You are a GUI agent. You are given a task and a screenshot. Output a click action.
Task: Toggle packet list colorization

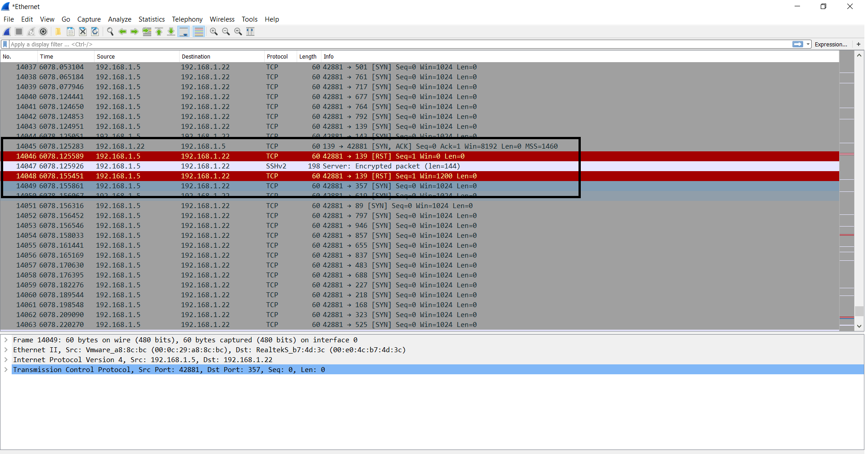click(x=199, y=32)
